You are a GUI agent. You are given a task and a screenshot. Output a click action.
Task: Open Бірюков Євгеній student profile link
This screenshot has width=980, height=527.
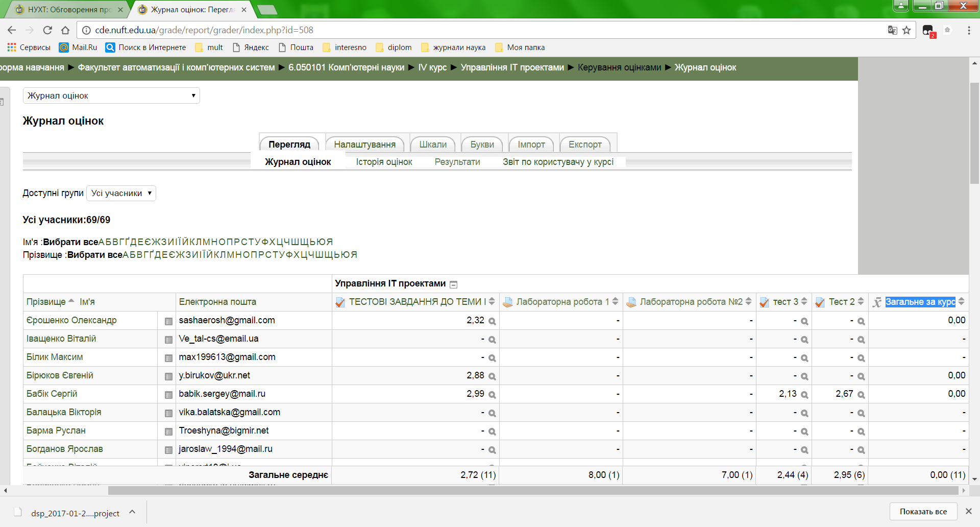coord(60,375)
